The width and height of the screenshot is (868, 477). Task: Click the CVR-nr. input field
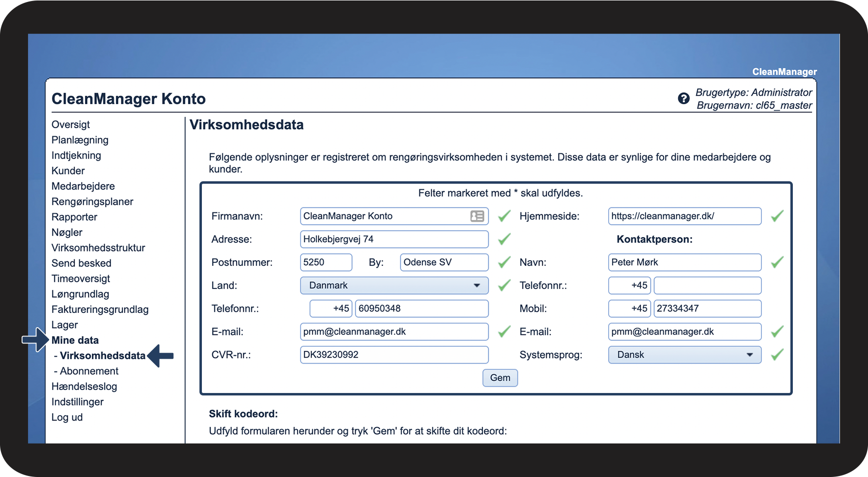click(394, 355)
